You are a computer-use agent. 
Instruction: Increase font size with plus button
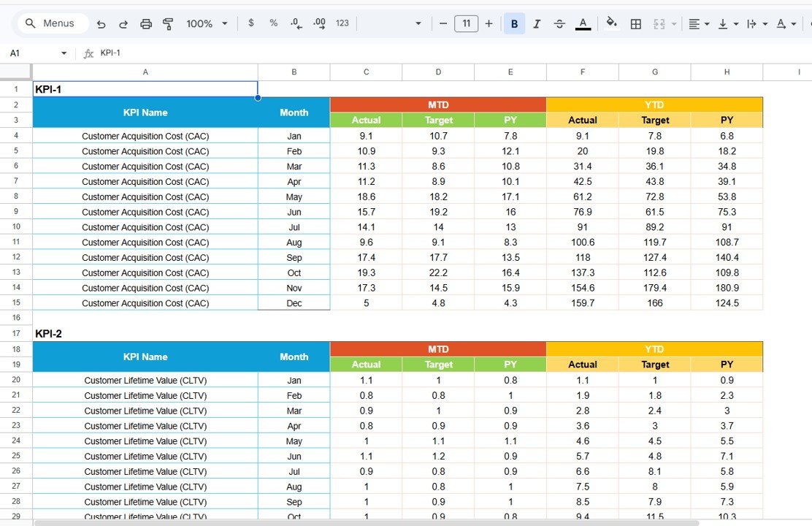[489, 23]
